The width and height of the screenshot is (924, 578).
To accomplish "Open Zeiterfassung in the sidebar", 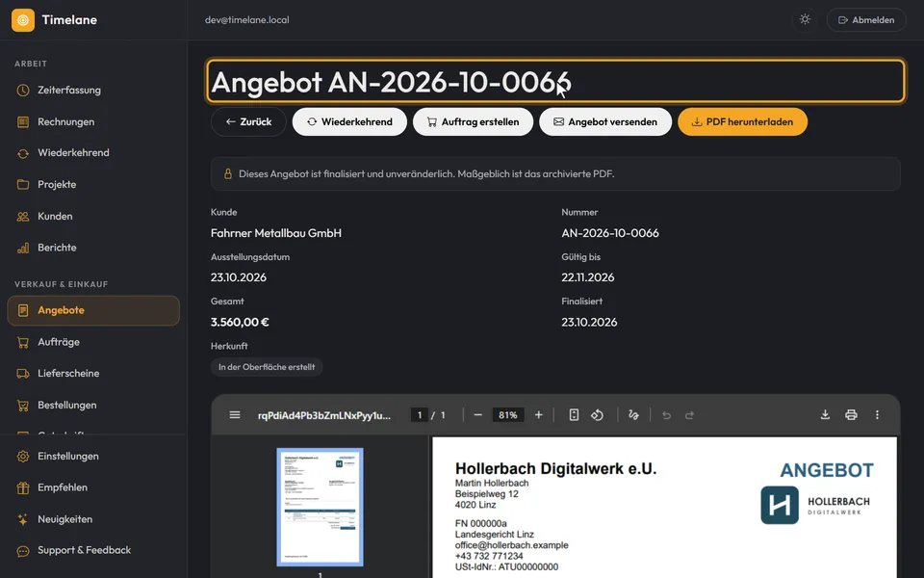I will [x=93, y=91].
